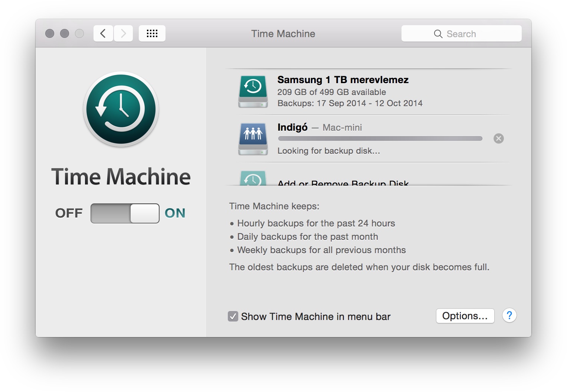567x392 pixels.
Task: Cancel the Indigó backup disk search
Action: coord(499,138)
